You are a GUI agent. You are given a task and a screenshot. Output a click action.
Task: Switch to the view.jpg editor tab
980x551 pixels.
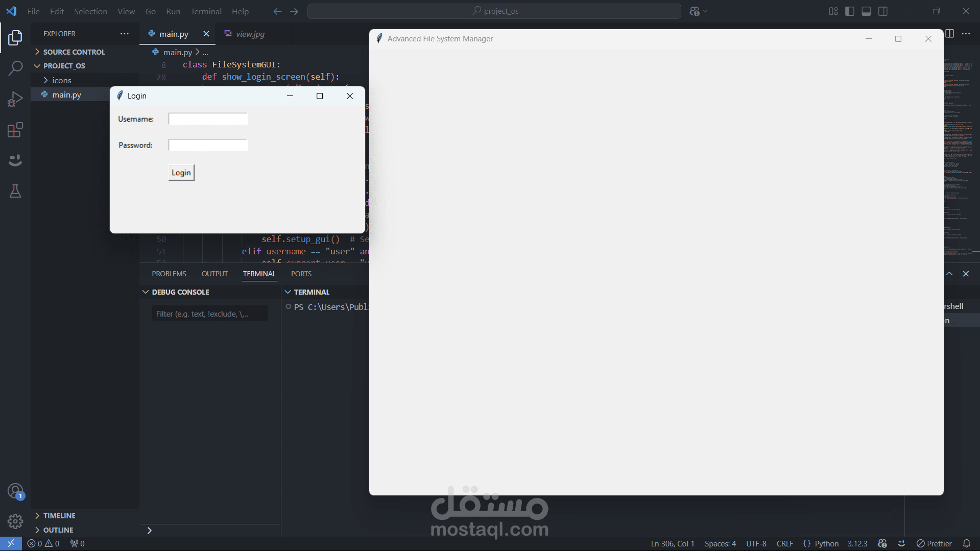pos(251,34)
